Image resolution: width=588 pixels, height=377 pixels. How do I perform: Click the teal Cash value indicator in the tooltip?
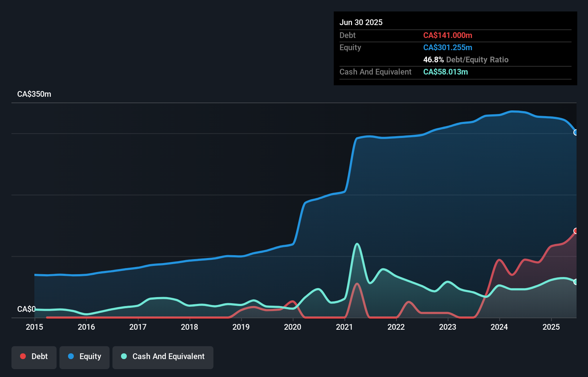click(445, 72)
